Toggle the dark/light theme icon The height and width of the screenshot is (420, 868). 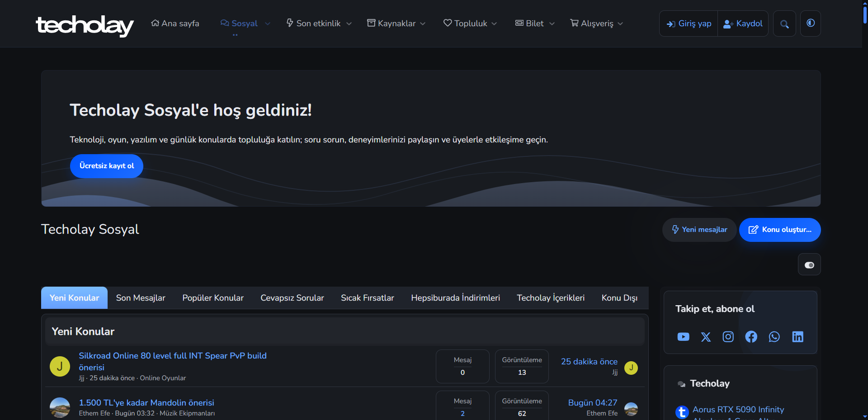(811, 24)
